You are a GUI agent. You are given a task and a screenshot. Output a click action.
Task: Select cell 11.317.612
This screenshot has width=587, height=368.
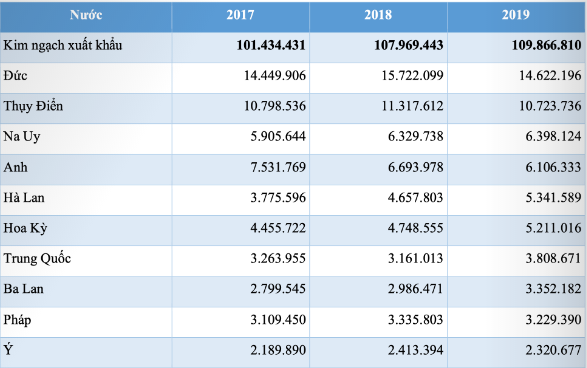tap(413, 106)
